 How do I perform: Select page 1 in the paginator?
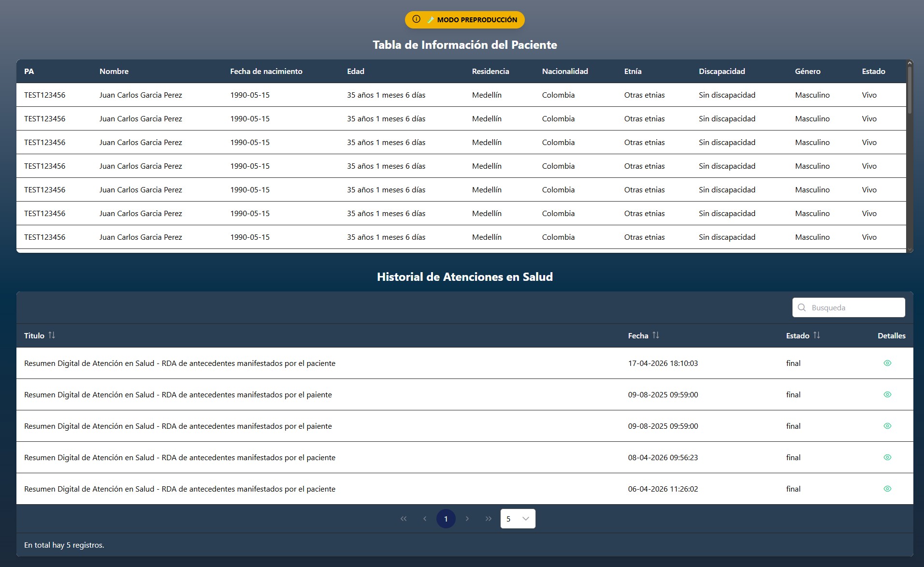[446, 519]
